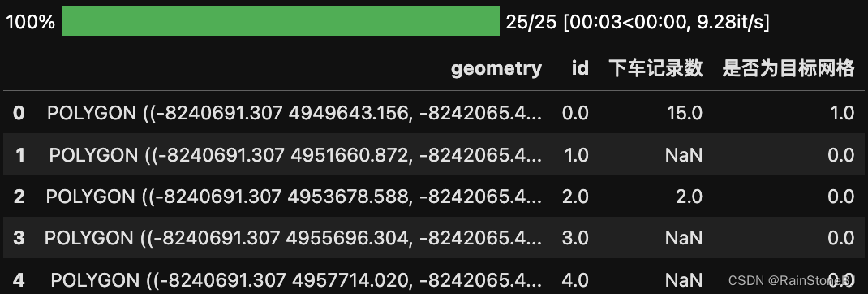Click row index 1
Image resolution: width=868 pixels, height=294 pixels.
pyautogui.click(x=20, y=155)
